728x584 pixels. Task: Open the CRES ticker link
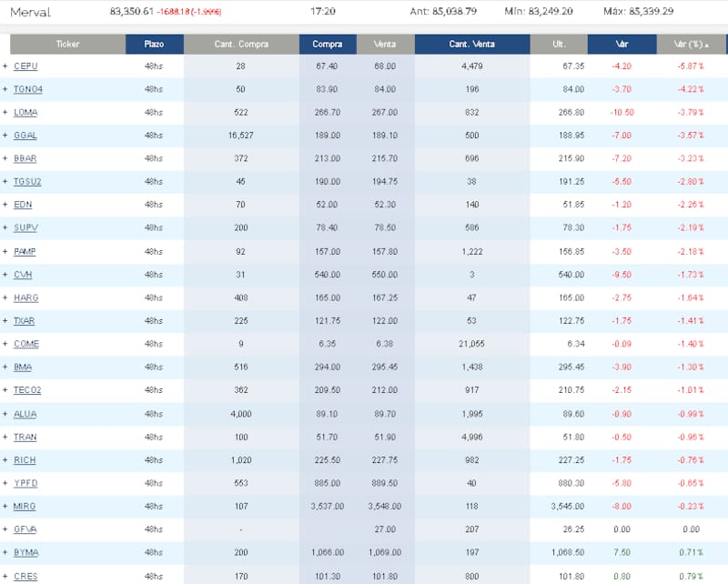click(x=25, y=576)
